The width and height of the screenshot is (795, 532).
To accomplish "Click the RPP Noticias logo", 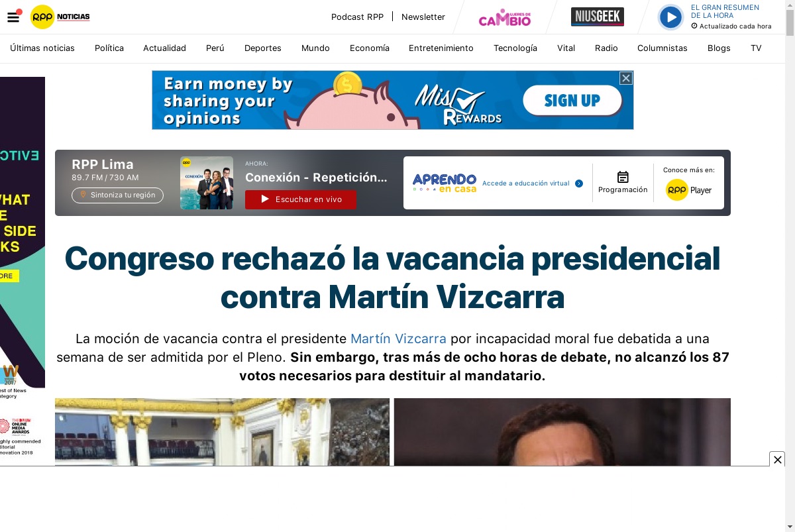I will click(x=60, y=17).
